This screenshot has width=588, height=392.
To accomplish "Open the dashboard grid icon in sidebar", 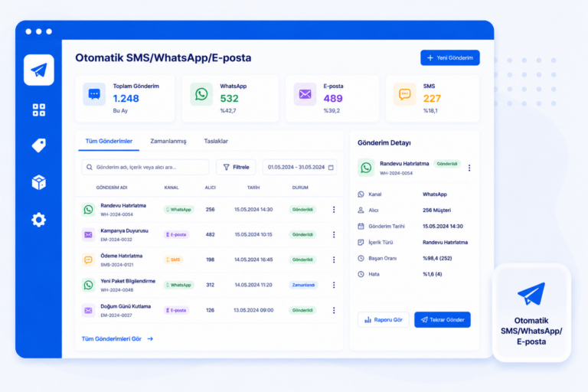I will pyautogui.click(x=38, y=110).
